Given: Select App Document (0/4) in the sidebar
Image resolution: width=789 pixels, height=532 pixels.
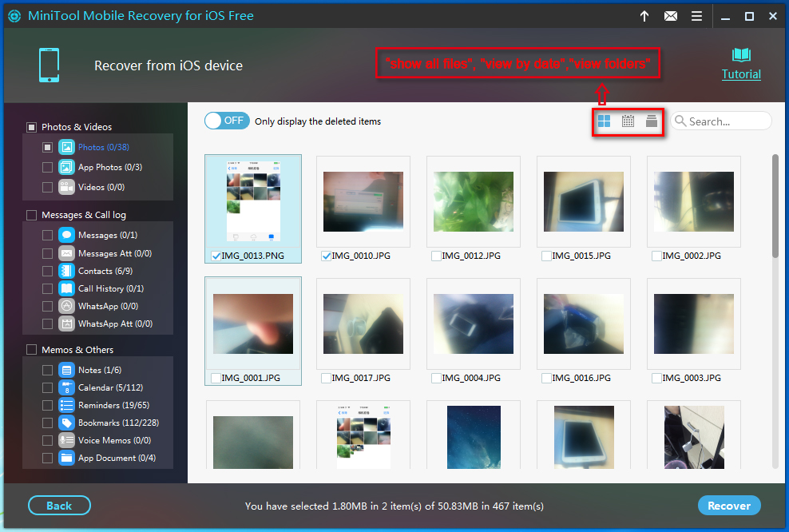Looking at the screenshot, I should point(117,458).
